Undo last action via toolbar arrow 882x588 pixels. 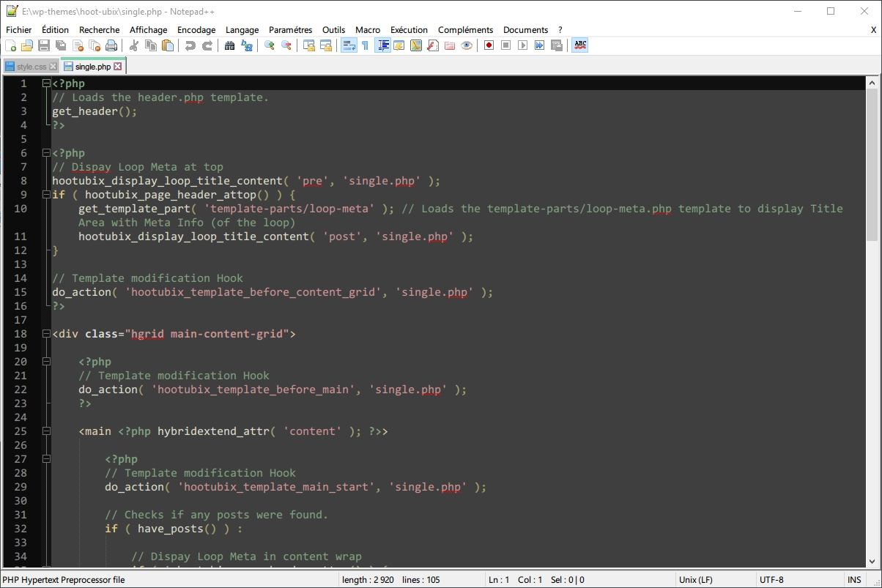pos(190,45)
